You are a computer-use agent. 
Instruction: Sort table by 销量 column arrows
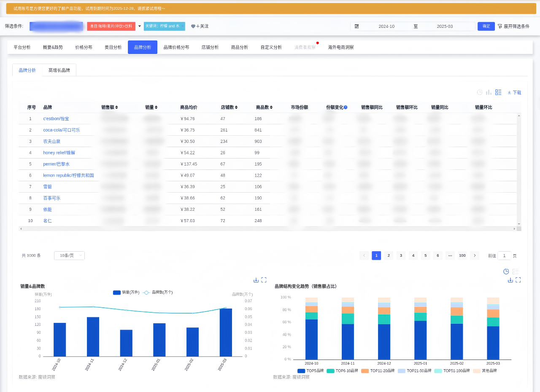[156, 107]
